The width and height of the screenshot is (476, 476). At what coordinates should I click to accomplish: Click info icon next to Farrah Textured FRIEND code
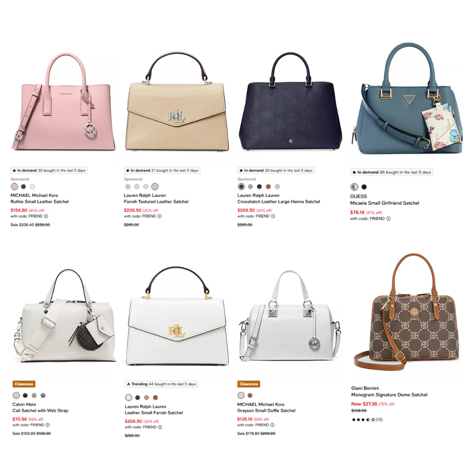pos(159,216)
